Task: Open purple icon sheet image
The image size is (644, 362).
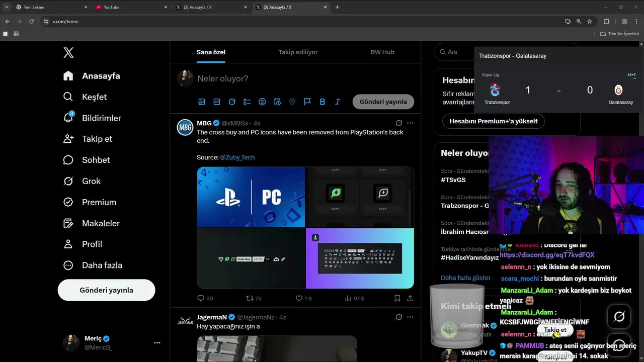Action: pos(360,258)
